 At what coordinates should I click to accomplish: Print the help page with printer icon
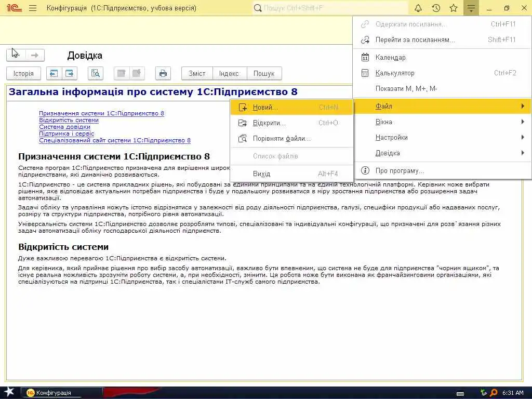pyautogui.click(x=163, y=73)
